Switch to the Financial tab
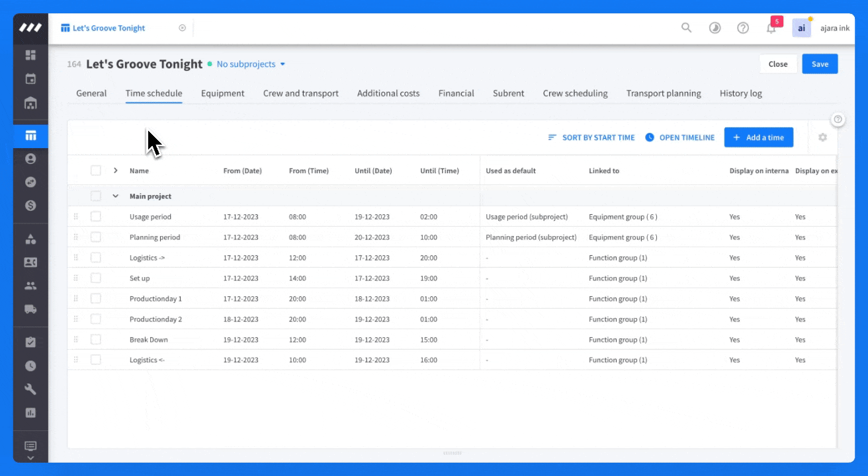Viewport: 868px width, 476px height. [x=456, y=93]
